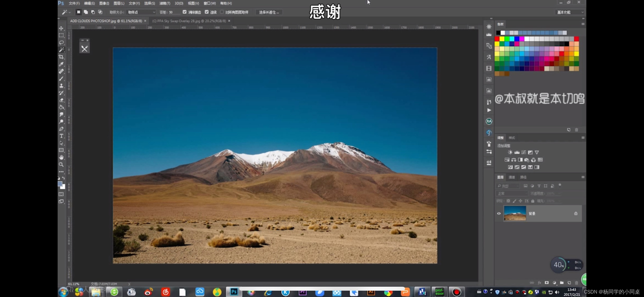Choose Subtract from selection mode
The width and height of the screenshot is (644, 297).
(93, 12)
